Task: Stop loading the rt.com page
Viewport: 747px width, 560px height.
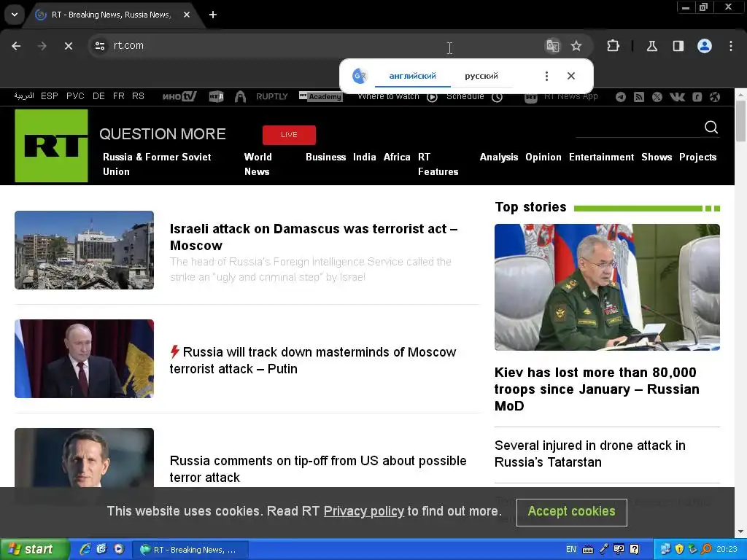Action: 68,46
